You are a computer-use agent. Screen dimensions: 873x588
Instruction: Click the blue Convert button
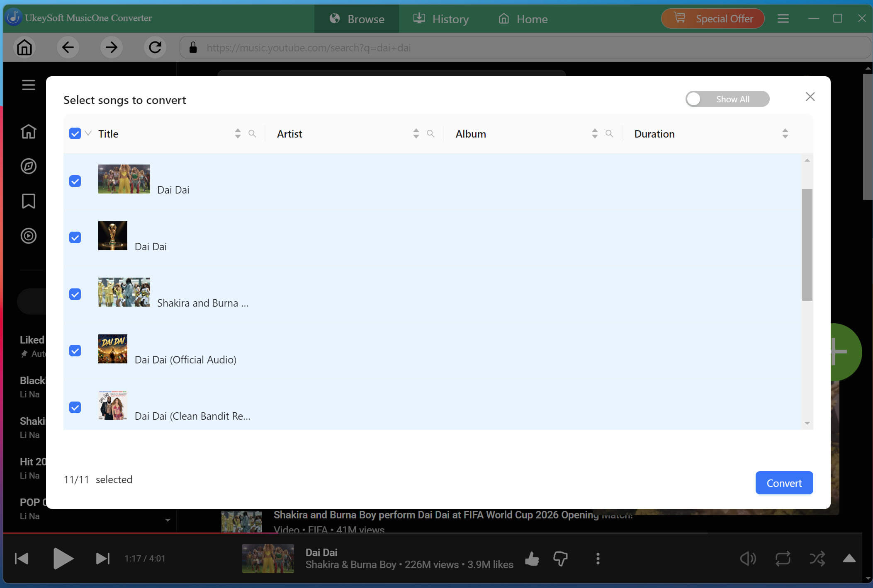tap(784, 483)
